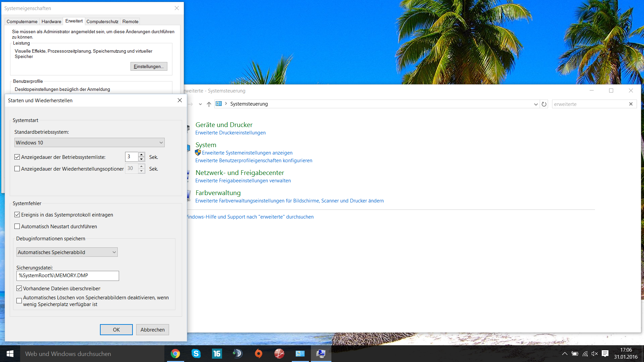Click the muted volume tray icon
Image resolution: width=644 pixels, height=362 pixels.
[x=595, y=354]
